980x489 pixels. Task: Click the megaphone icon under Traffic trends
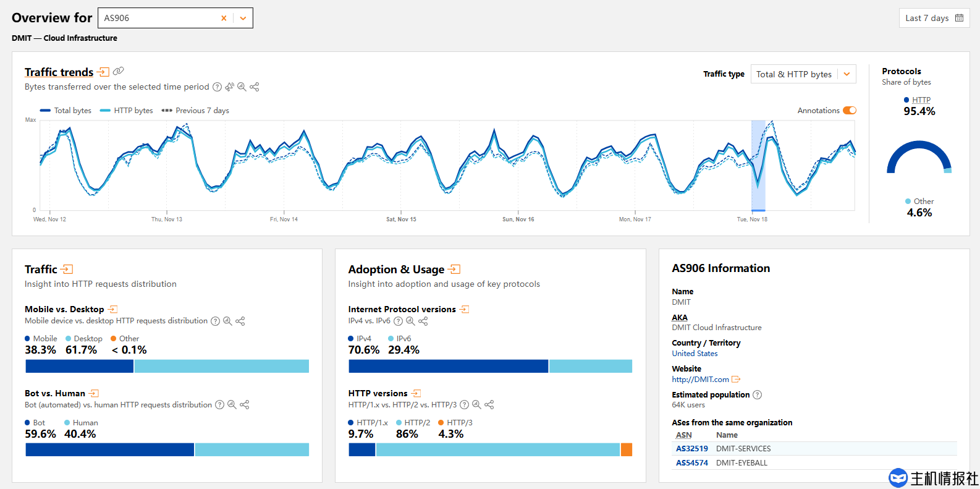click(x=229, y=87)
